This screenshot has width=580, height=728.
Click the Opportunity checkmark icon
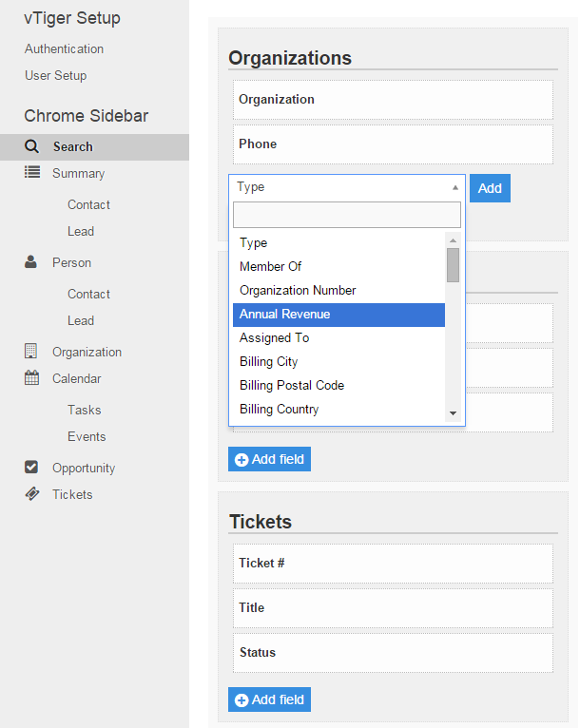[31, 467]
